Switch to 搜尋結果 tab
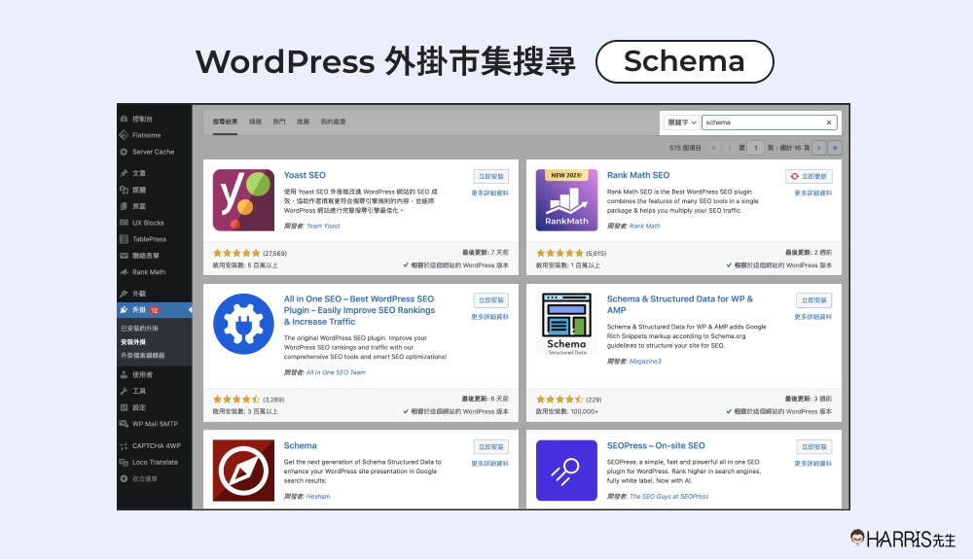Viewport: 973px width, 560px height. pos(225,122)
